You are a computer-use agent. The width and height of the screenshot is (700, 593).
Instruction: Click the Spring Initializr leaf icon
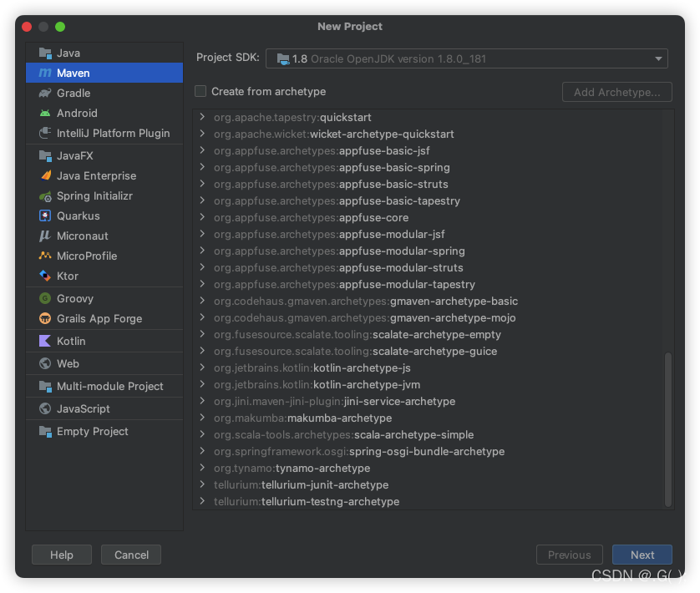click(x=45, y=196)
